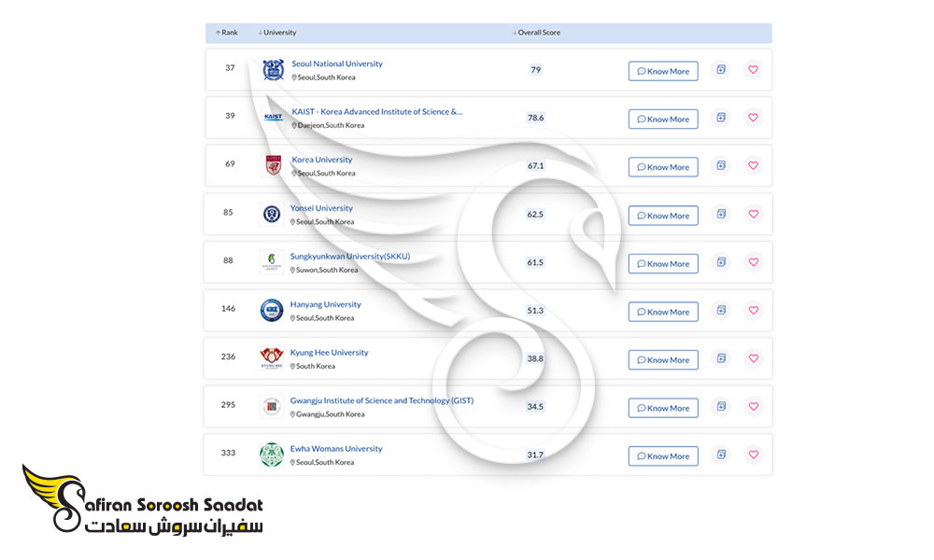This screenshot has width=934, height=560.
Task: Add Yonsei University to compare list
Action: pos(721,215)
